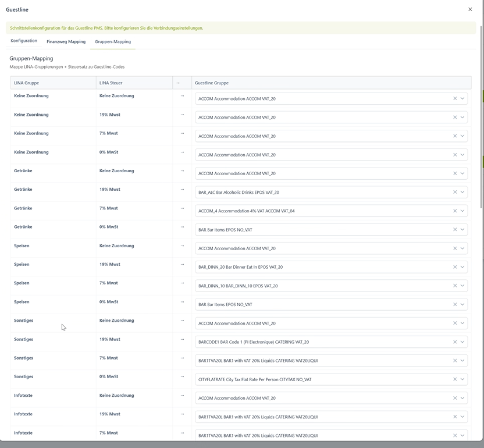This screenshot has height=448, width=484.
Task: Clear mapping in Keine Zuordnung 0% MwSt row
Action: pyautogui.click(x=455, y=155)
